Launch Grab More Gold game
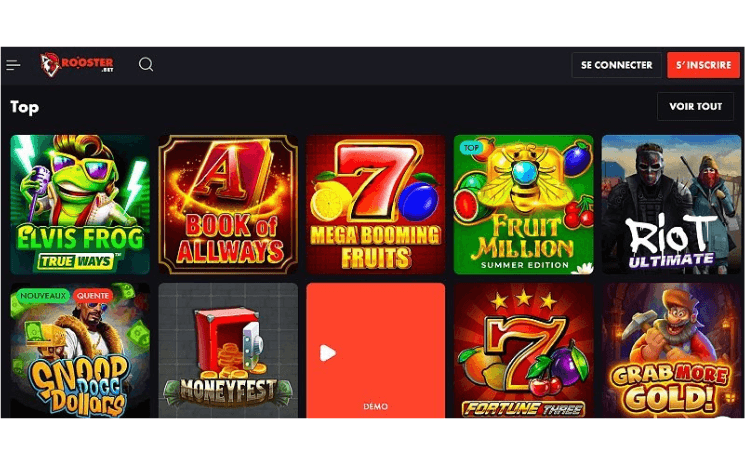 click(671, 351)
